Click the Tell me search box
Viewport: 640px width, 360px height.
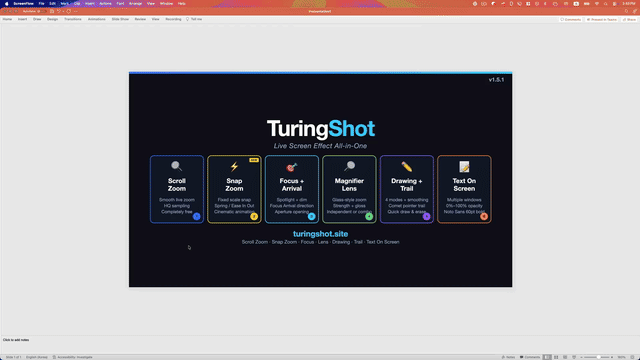pyautogui.click(x=194, y=19)
